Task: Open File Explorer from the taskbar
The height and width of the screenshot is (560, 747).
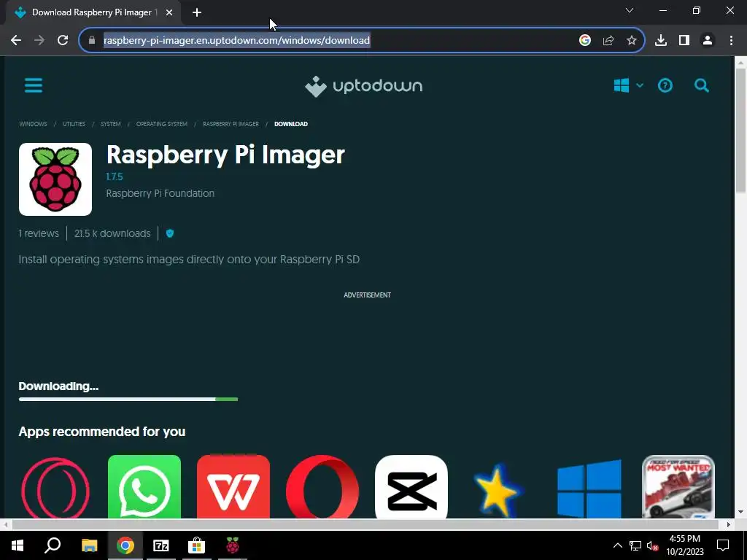Action: (x=89, y=545)
